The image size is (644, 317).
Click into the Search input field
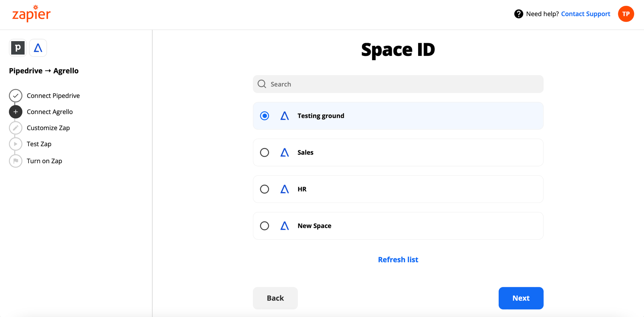point(398,84)
